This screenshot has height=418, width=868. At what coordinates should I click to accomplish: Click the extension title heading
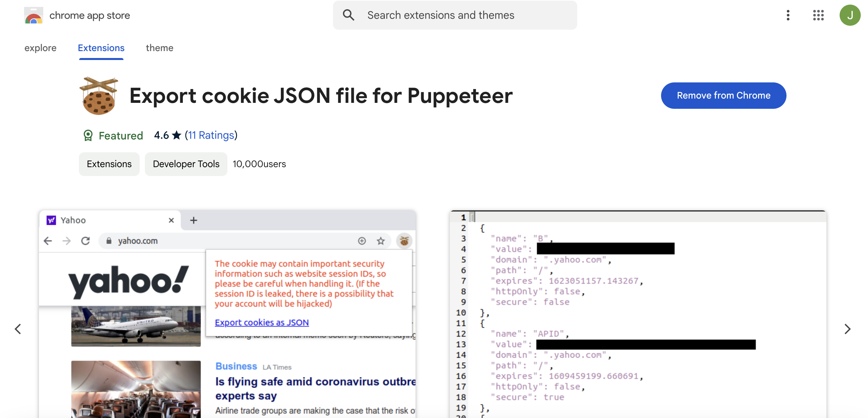321,96
